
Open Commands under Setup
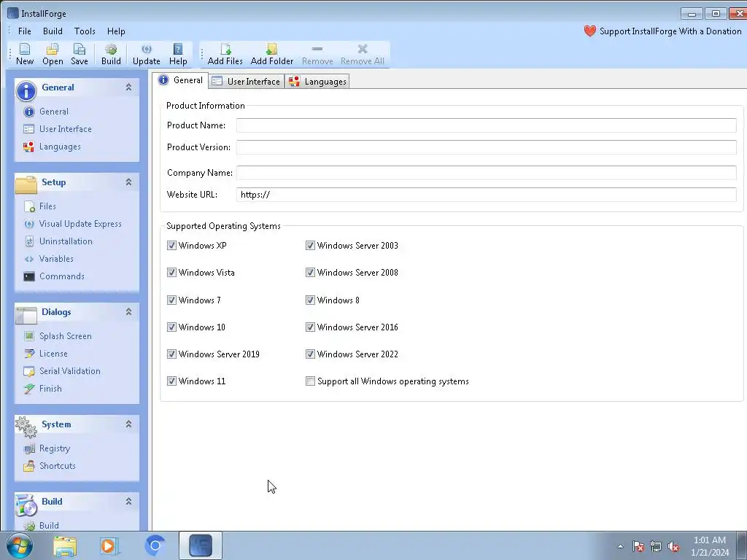pyautogui.click(x=54, y=276)
